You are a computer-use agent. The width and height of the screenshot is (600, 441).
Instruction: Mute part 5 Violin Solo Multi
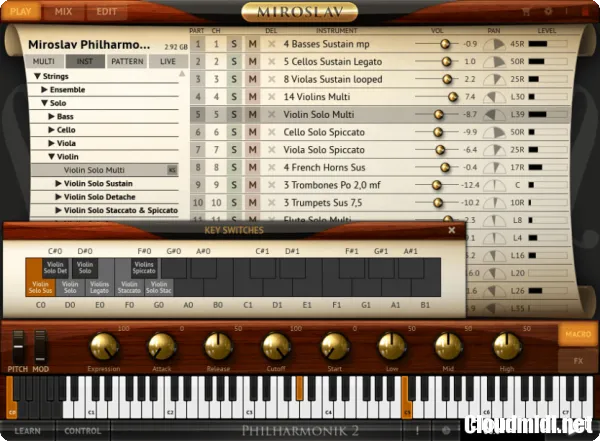(252, 115)
